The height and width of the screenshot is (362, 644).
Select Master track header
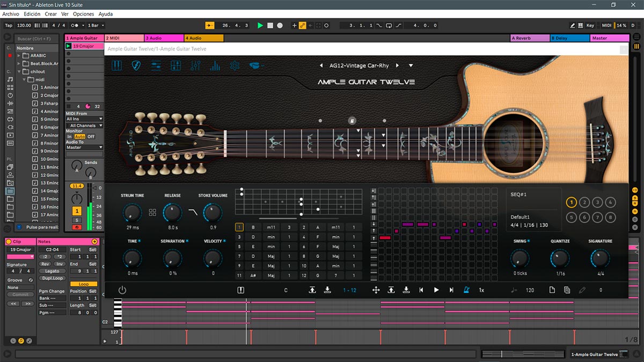[609, 38]
